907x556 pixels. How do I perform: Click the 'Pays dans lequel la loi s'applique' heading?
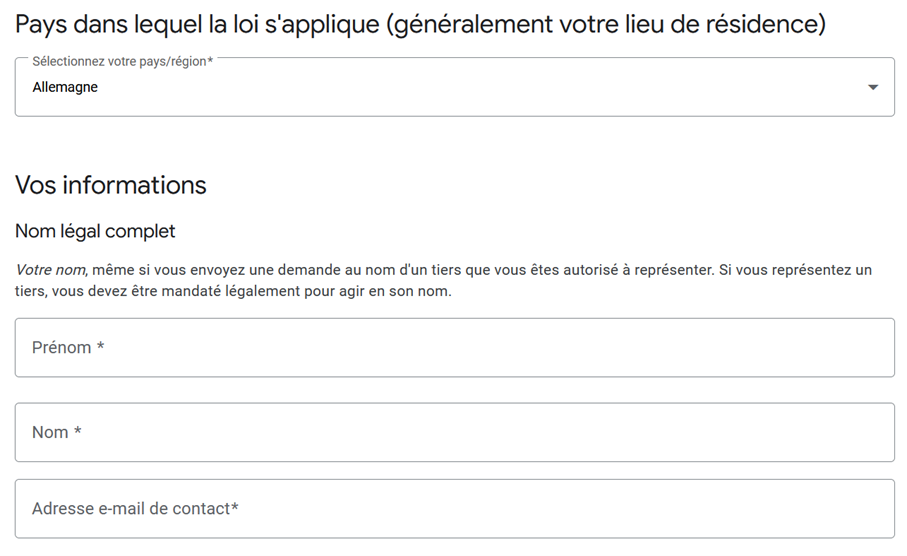[197, 24]
